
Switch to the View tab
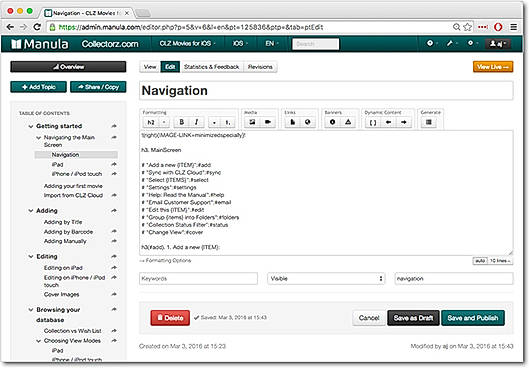coord(150,67)
